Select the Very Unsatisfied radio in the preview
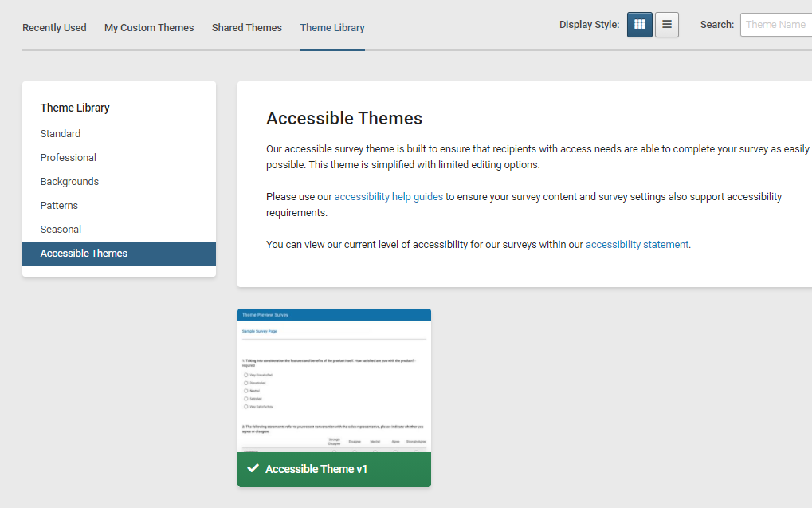The image size is (812, 508). tap(246, 375)
